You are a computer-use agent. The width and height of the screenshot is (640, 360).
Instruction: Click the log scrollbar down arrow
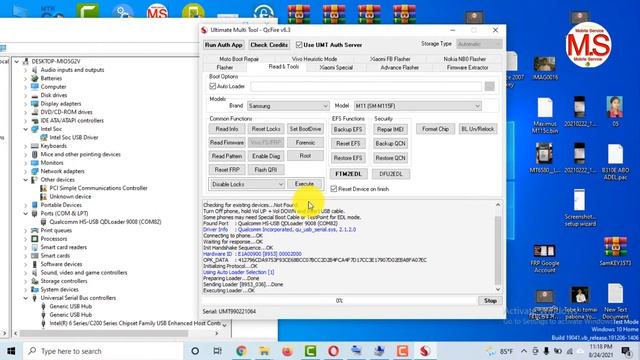click(498, 289)
